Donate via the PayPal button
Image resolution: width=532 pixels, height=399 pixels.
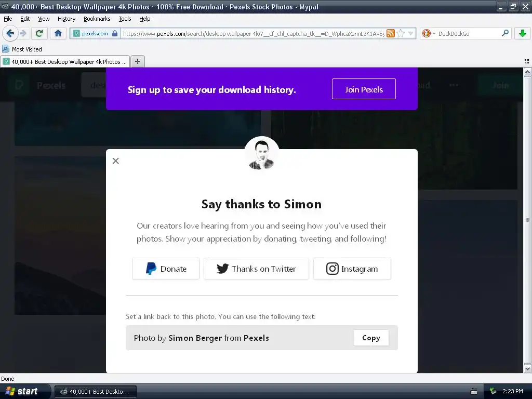click(x=166, y=269)
